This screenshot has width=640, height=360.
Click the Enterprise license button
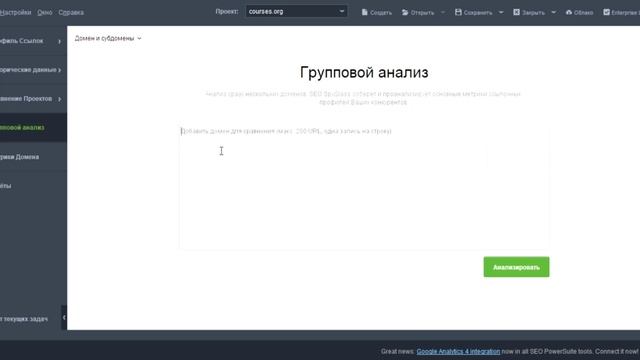pyautogui.click(x=621, y=12)
